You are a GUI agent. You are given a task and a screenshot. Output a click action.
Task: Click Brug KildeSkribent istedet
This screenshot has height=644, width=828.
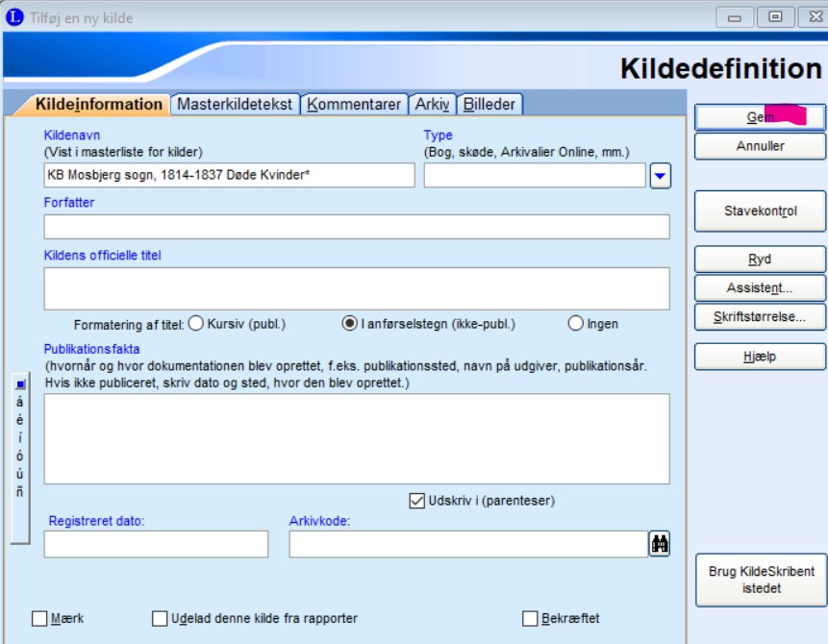pyautogui.click(x=761, y=581)
